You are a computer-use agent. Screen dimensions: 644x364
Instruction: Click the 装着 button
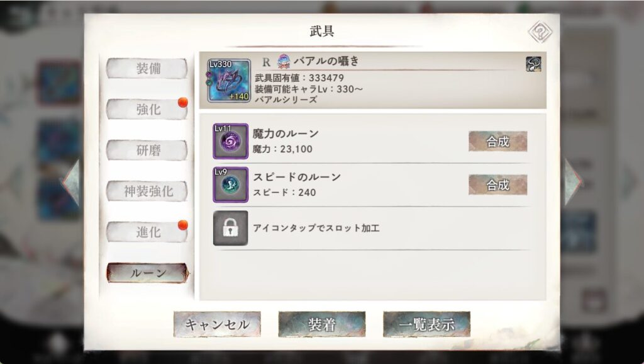click(322, 324)
